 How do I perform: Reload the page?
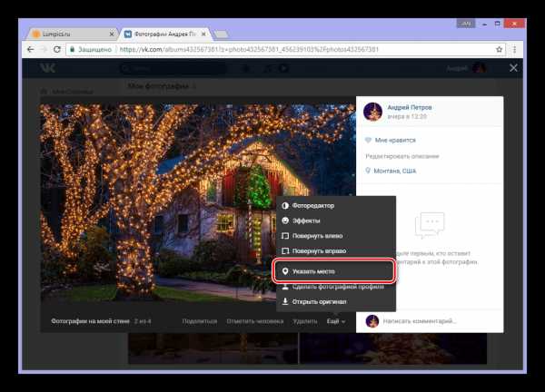(x=57, y=49)
